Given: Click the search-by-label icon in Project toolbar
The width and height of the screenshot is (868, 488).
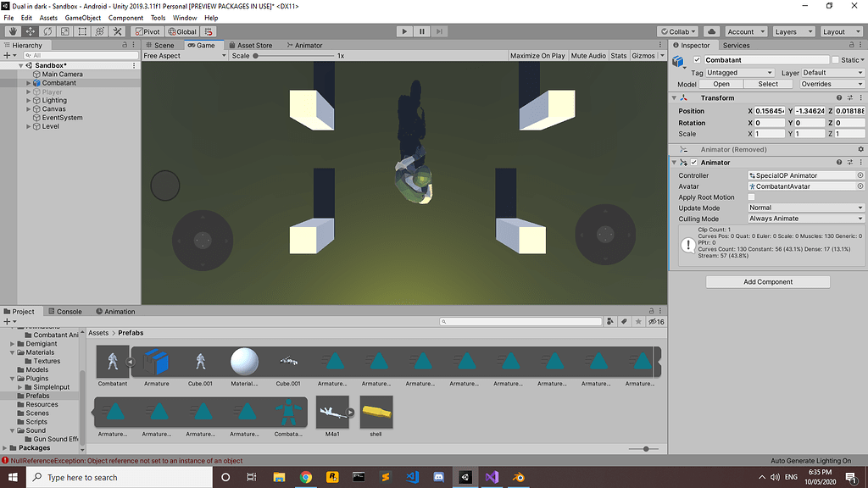Looking at the screenshot, I should [625, 322].
